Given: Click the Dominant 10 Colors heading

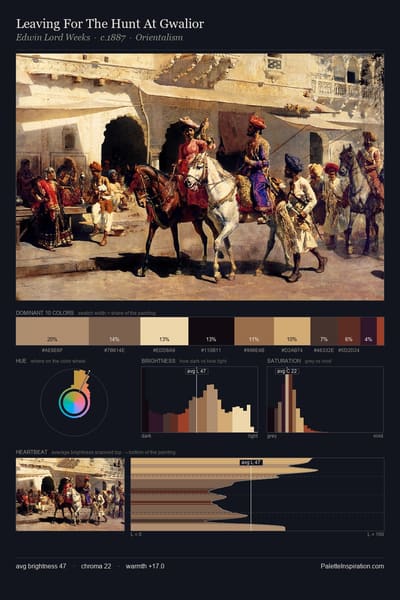Looking at the screenshot, I should pos(44,313).
